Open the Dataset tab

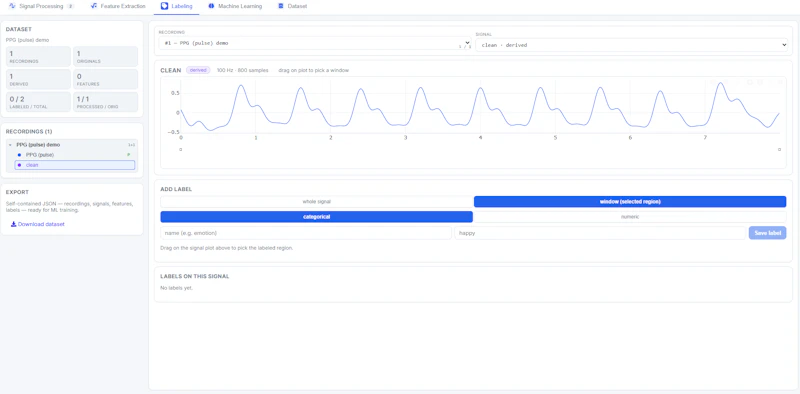pos(292,7)
